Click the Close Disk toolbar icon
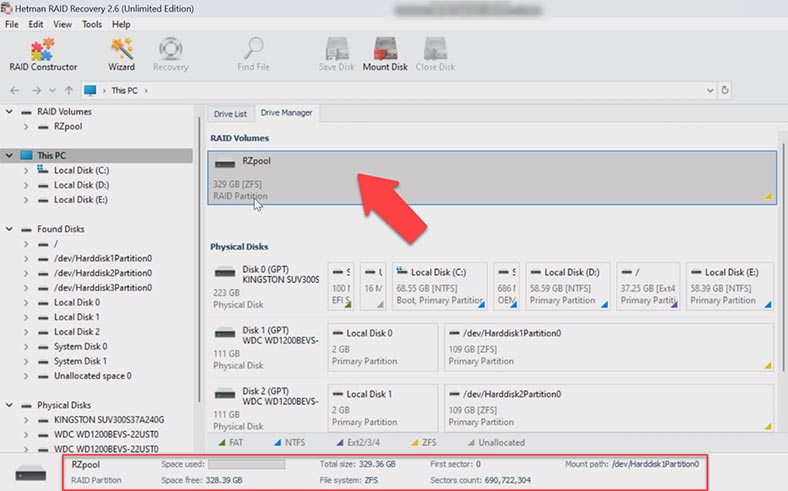The image size is (788, 491). pos(435,49)
